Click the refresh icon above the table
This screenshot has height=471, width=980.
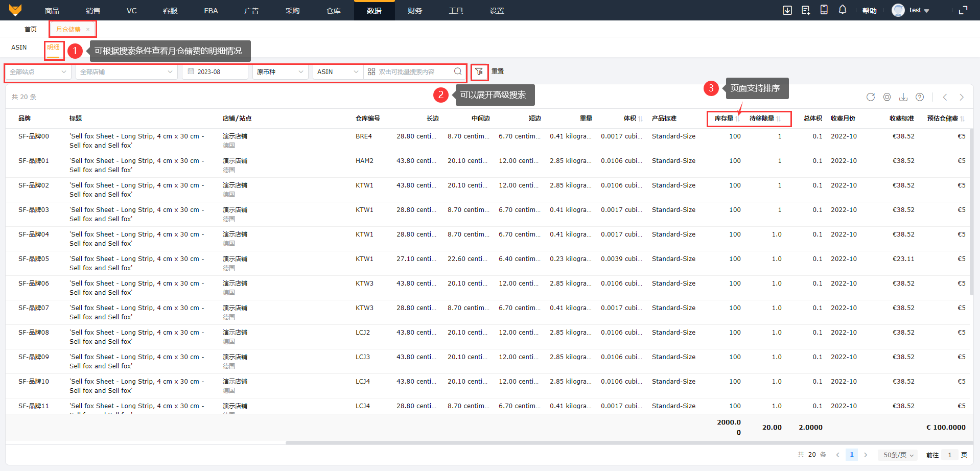pos(871,97)
